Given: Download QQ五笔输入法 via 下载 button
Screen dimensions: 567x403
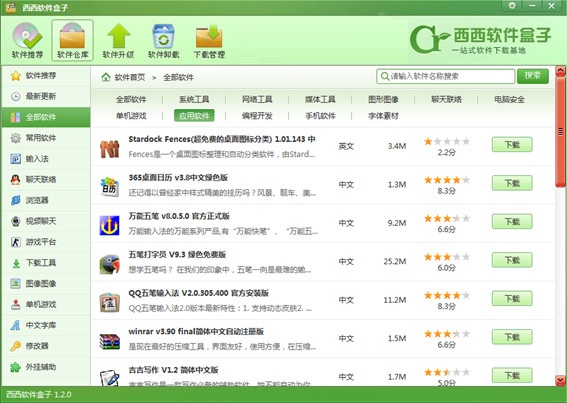Looking at the screenshot, I should pos(512,298).
